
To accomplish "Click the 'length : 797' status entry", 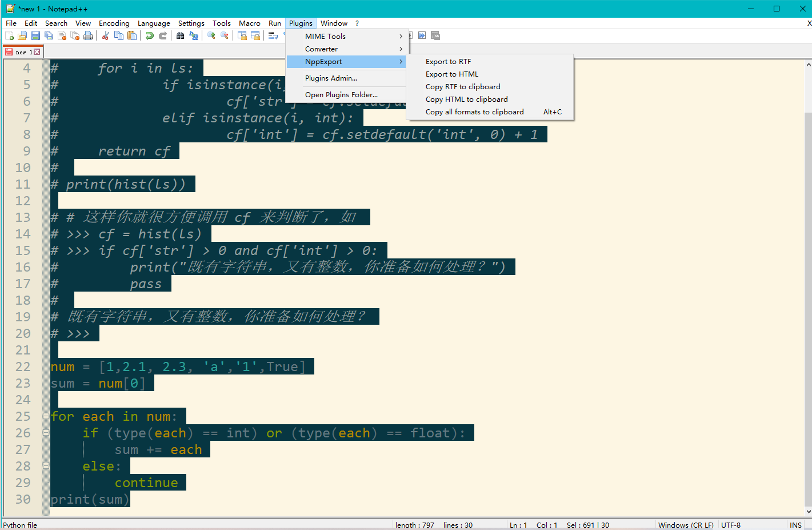I will pyautogui.click(x=415, y=525).
